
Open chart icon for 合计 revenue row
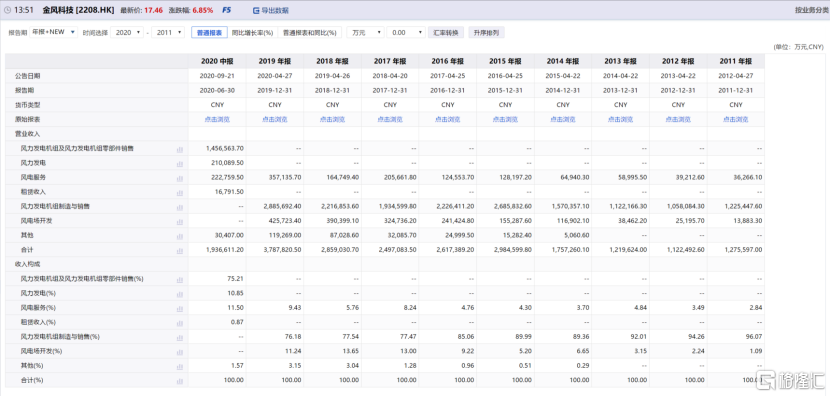pyautogui.click(x=180, y=250)
